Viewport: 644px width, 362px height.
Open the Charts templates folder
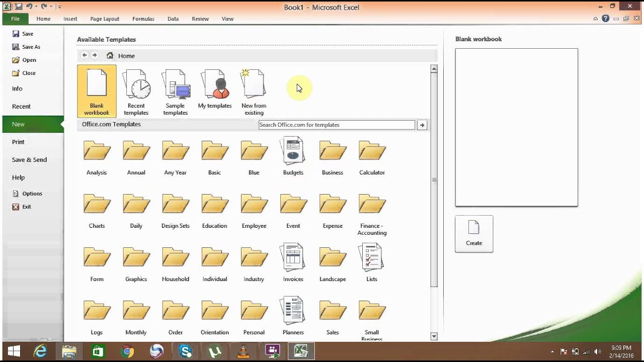click(97, 210)
